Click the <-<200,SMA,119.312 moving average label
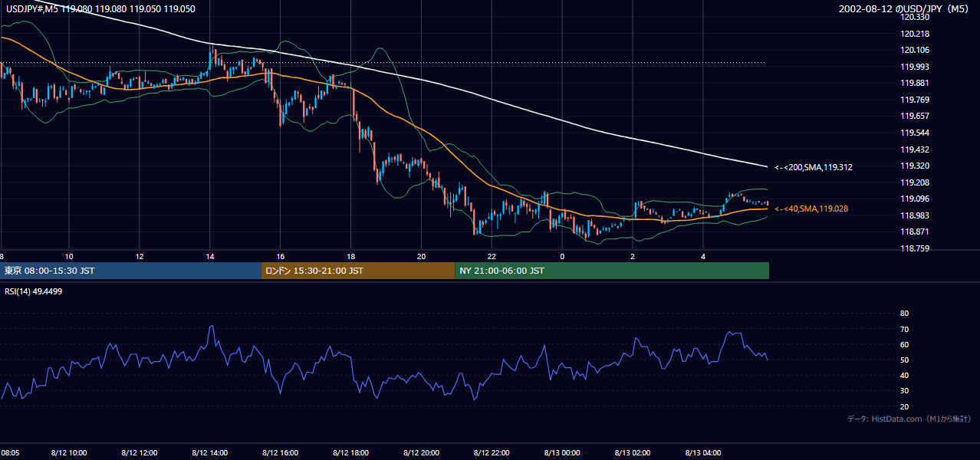The height and width of the screenshot is (460, 980). (x=814, y=167)
